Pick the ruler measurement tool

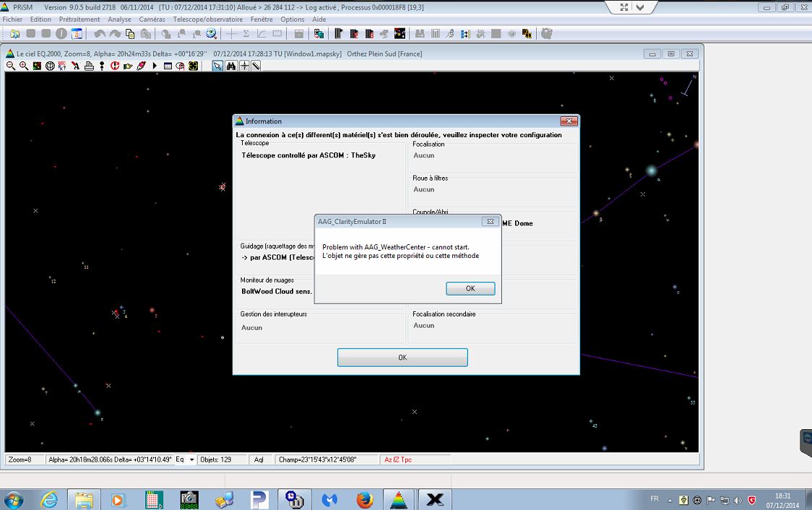256,66
